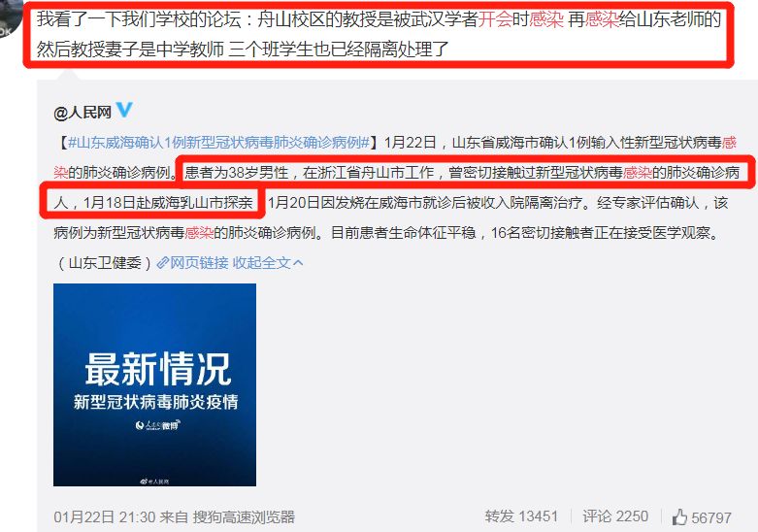Image resolution: width=758 pixels, height=532 pixels.
Task: Open the @人民网 profile link
Action: click(x=82, y=113)
